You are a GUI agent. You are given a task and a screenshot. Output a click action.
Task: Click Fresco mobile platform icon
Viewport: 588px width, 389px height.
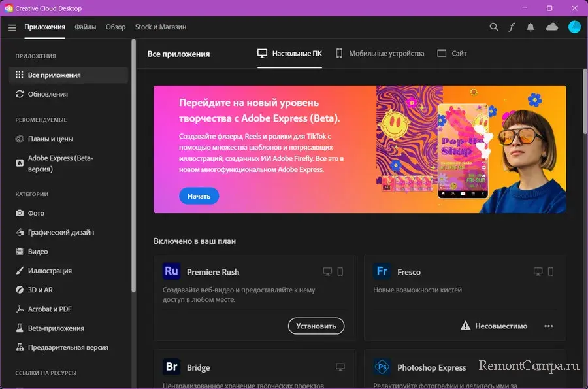(x=551, y=271)
